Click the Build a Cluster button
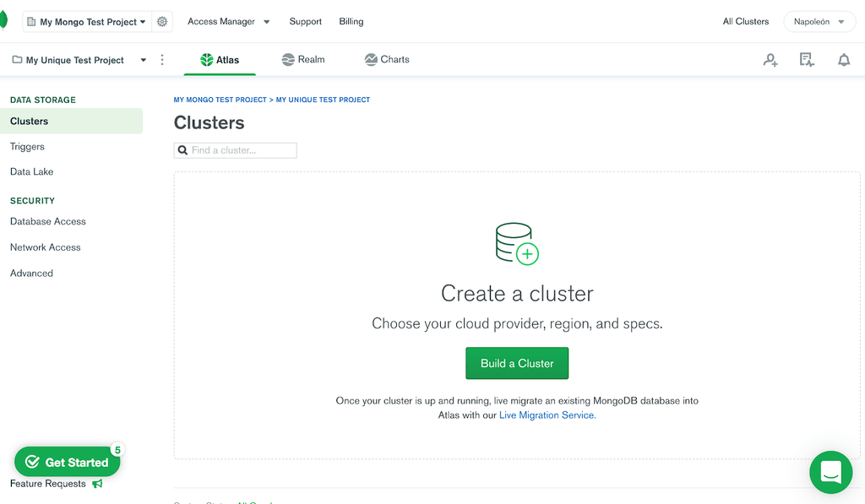This screenshot has height=504, width=865. [x=517, y=363]
